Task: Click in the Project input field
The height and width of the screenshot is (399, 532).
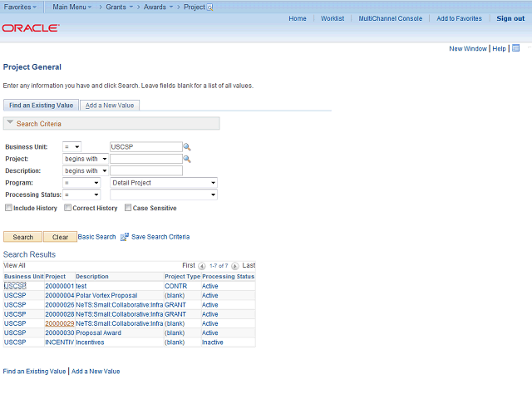Action: click(x=146, y=159)
